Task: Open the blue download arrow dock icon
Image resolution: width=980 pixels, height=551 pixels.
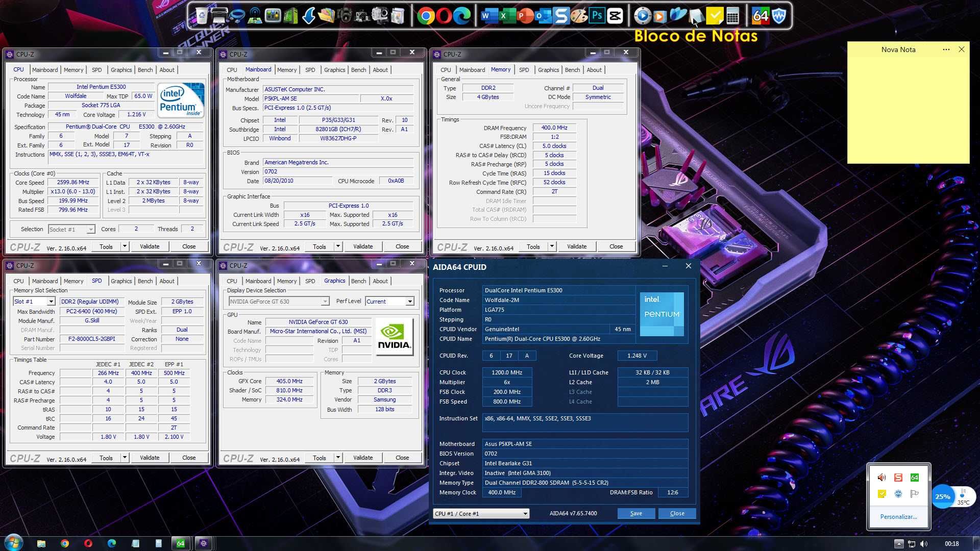Action: point(308,16)
